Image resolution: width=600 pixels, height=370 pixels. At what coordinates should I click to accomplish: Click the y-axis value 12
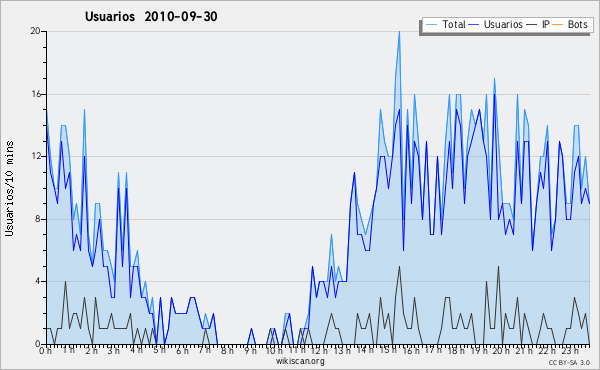tap(36, 156)
